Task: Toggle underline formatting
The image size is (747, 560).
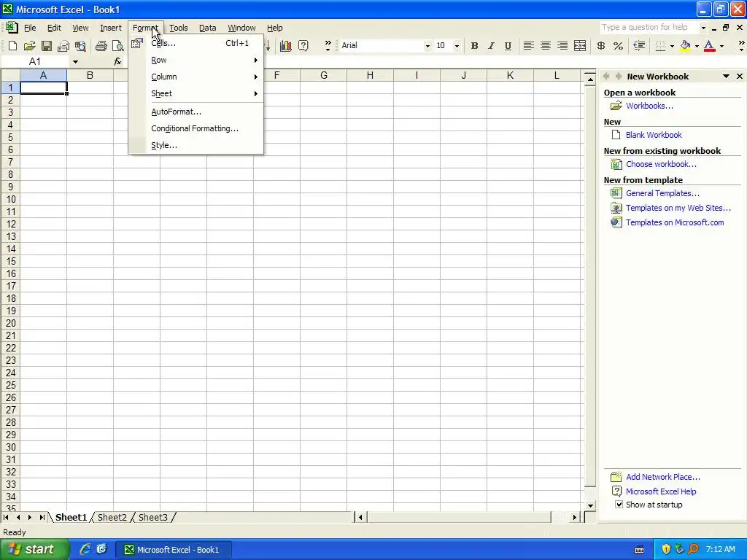Action: (508, 46)
